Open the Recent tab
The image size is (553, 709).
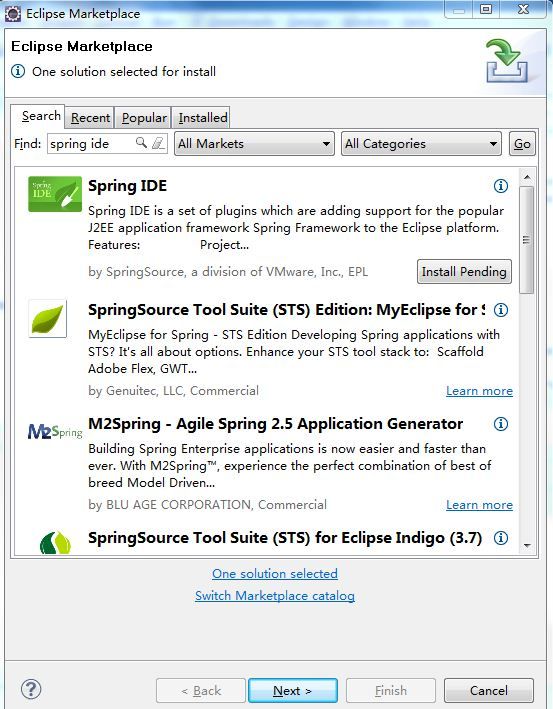click(x=90, y=118)
